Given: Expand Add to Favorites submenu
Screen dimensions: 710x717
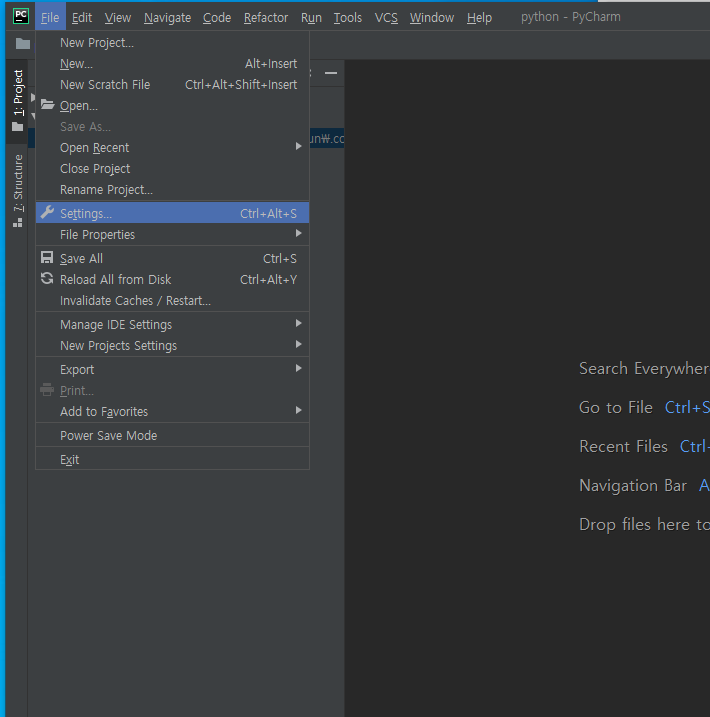Looking at the screenshot, I should tap(172, 411).
